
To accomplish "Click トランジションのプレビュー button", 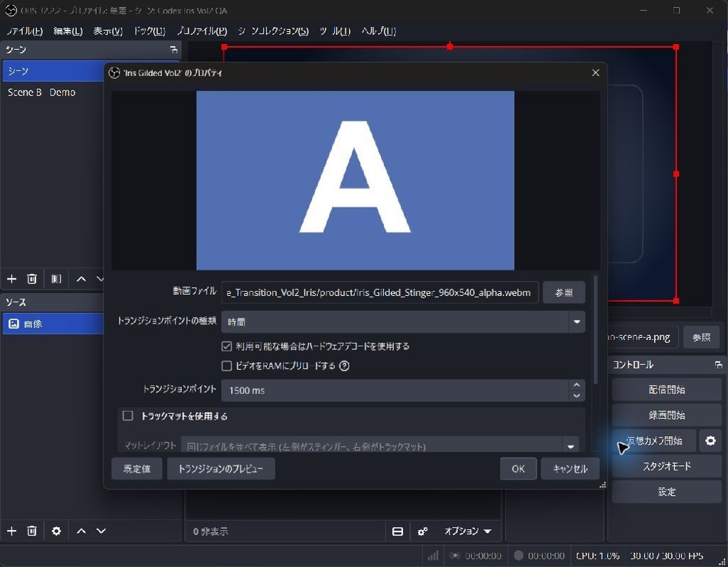I will (x=220, y=469).
